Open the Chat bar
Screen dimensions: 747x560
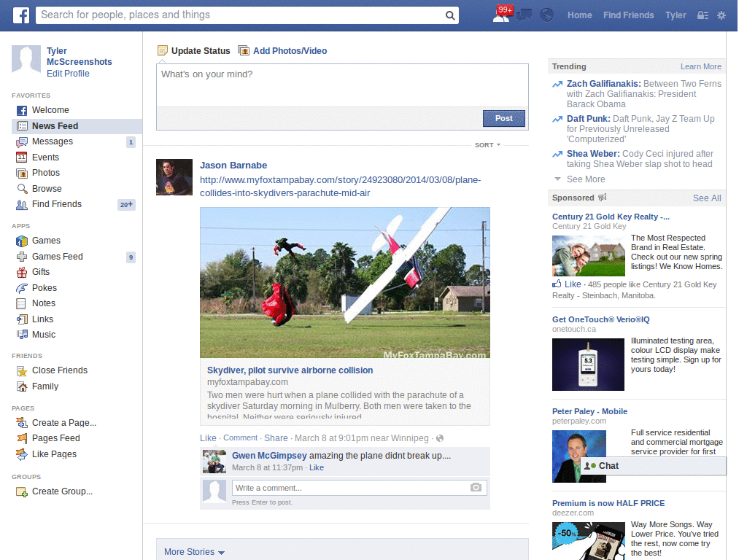pyautogui.click(x=653, y=466)
